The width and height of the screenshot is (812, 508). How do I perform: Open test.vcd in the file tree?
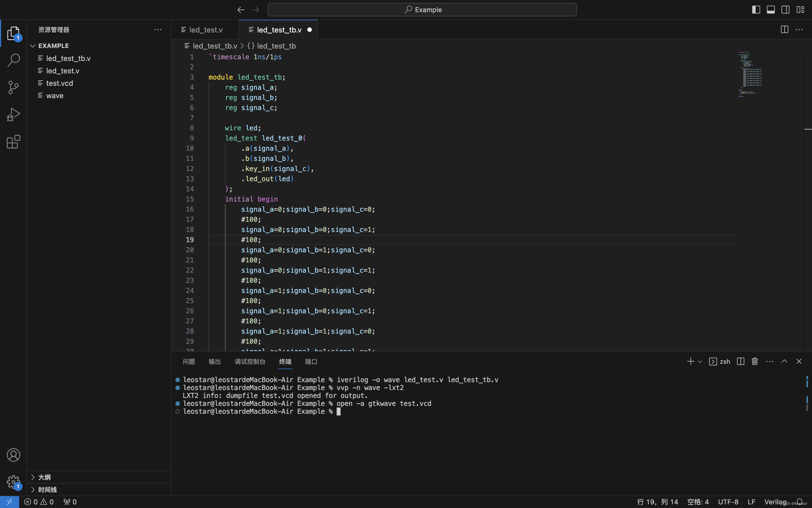pyautogui.click(x=99, y=83)
